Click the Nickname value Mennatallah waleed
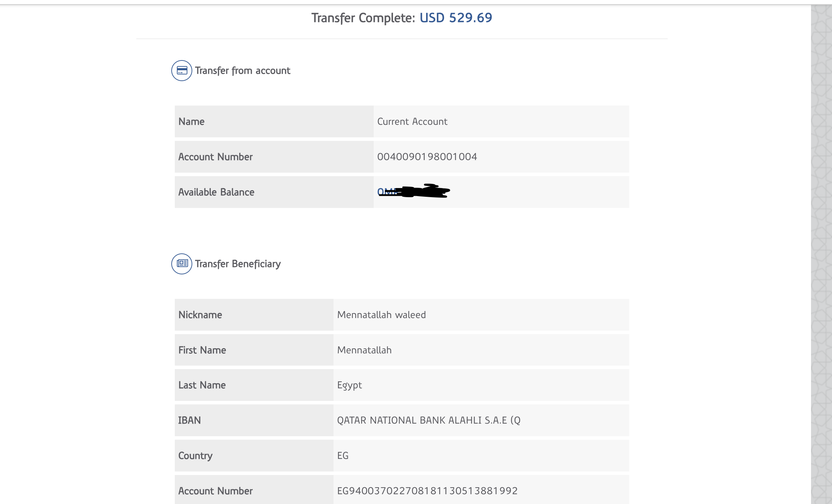 point(381,315)
